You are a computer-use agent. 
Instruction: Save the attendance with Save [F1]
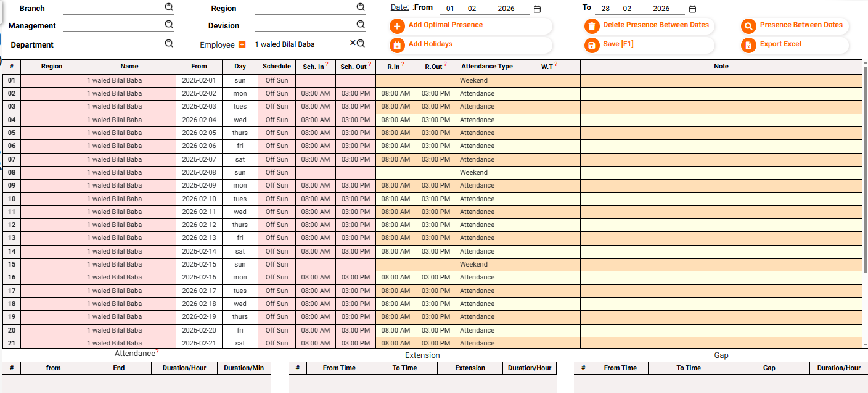(618, 44)
